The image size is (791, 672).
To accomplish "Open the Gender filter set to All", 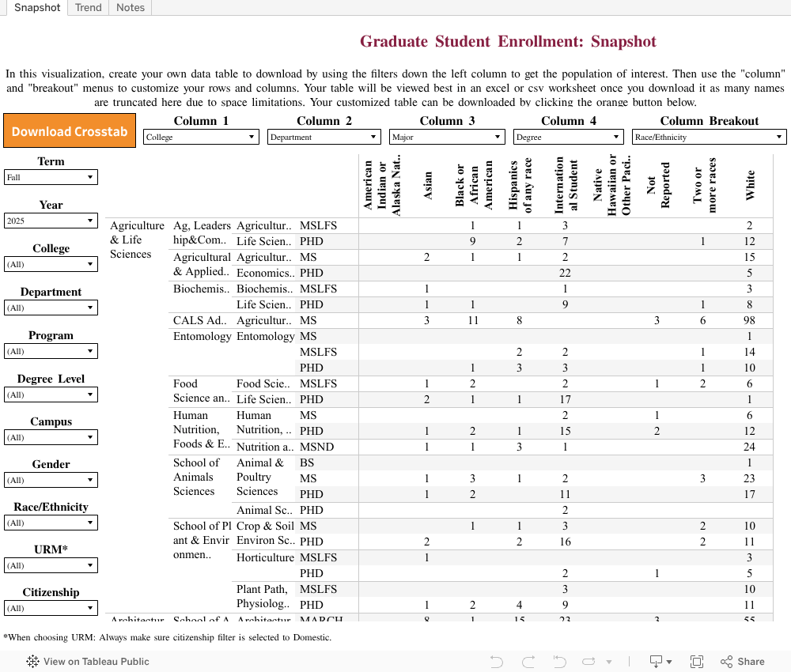I will click(51, 480).
